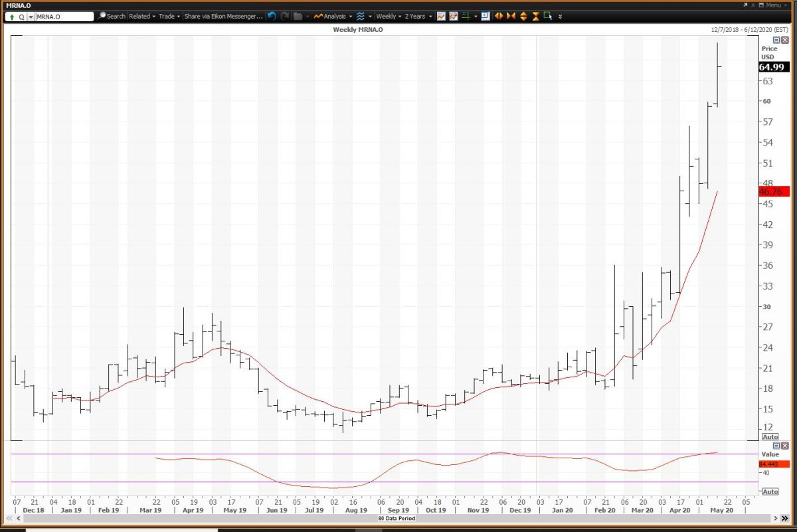Click the Search button
Image resolution: width=797 pixels, height=532 pixels.
click(x=112, y=16)
